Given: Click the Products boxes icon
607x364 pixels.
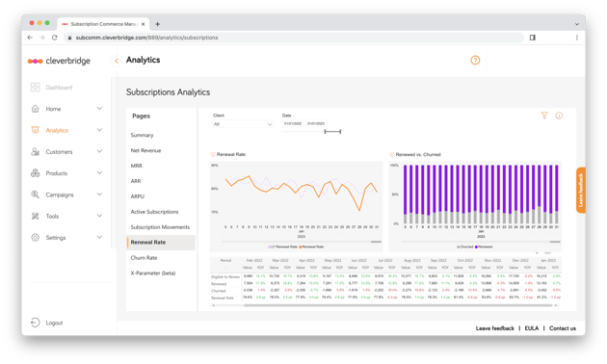Looking at the screenshot, I should 36,173.
